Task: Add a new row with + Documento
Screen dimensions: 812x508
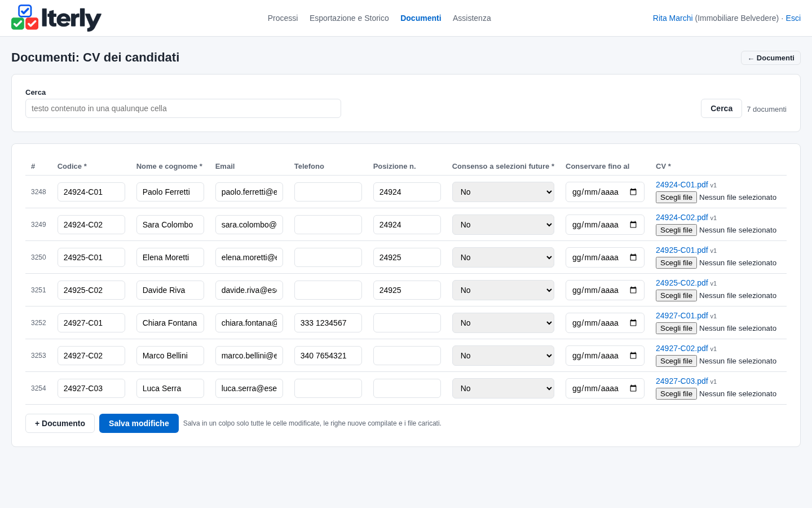Action: coord(60,423)
